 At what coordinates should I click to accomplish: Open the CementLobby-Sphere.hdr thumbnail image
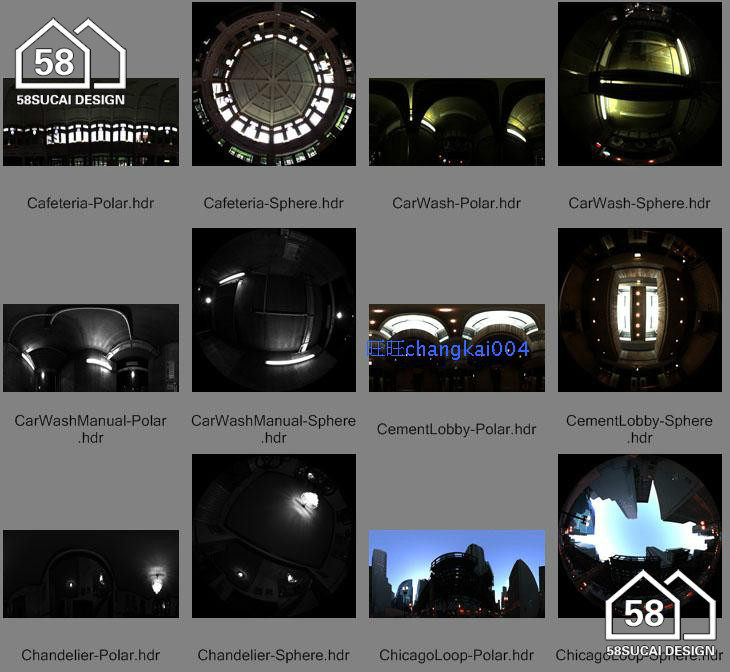tap(640, 310)
